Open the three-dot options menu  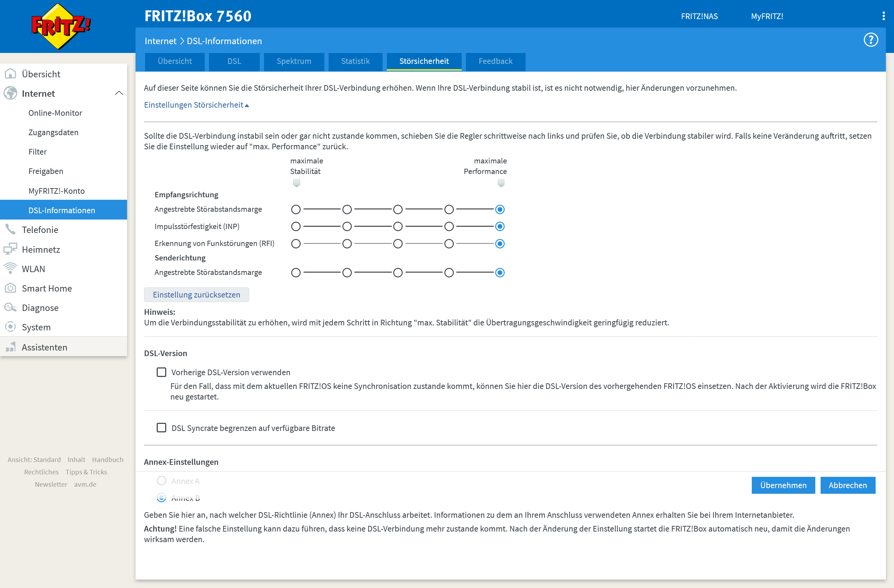click(883, 16)
